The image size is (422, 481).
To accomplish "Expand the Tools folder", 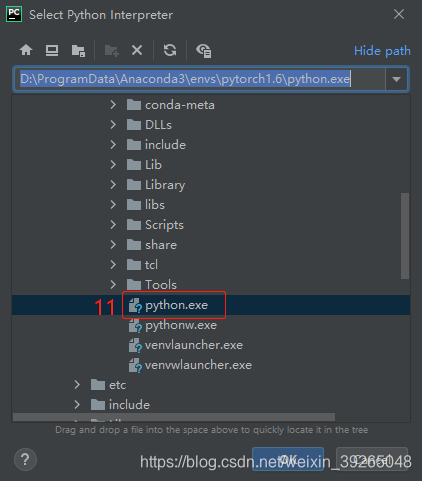I will point(113,285).
